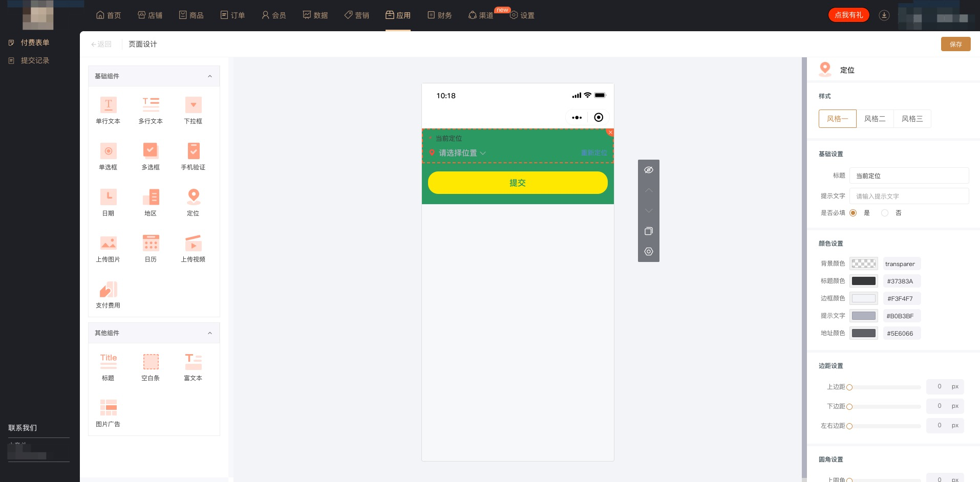Select 否 for 是否必填

click(885, 213)
